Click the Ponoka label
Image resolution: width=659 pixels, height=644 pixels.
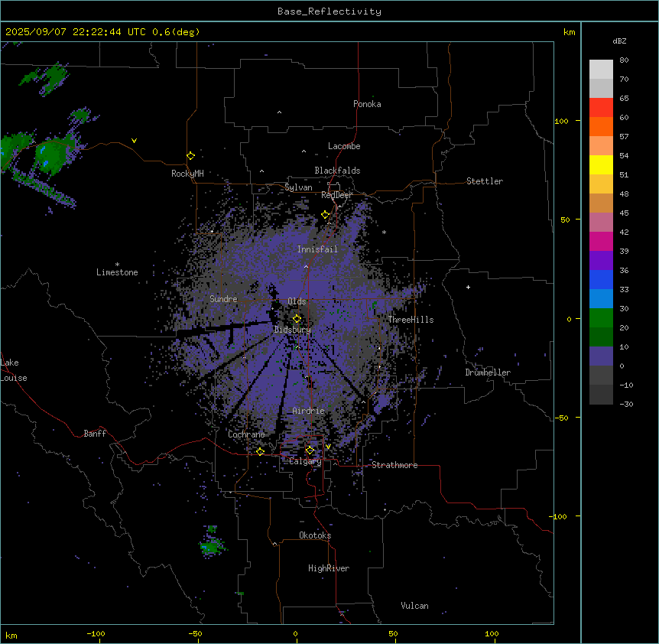367,104
